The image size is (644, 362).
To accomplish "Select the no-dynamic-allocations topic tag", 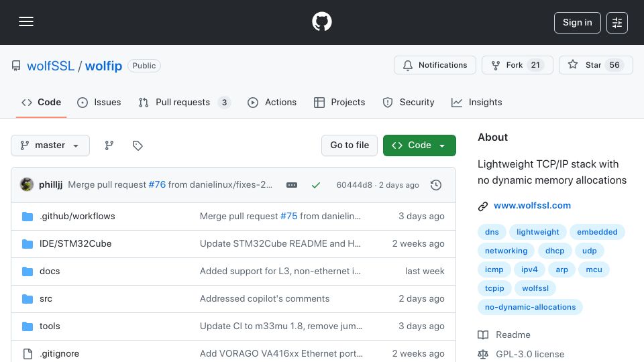I will 530,308.
